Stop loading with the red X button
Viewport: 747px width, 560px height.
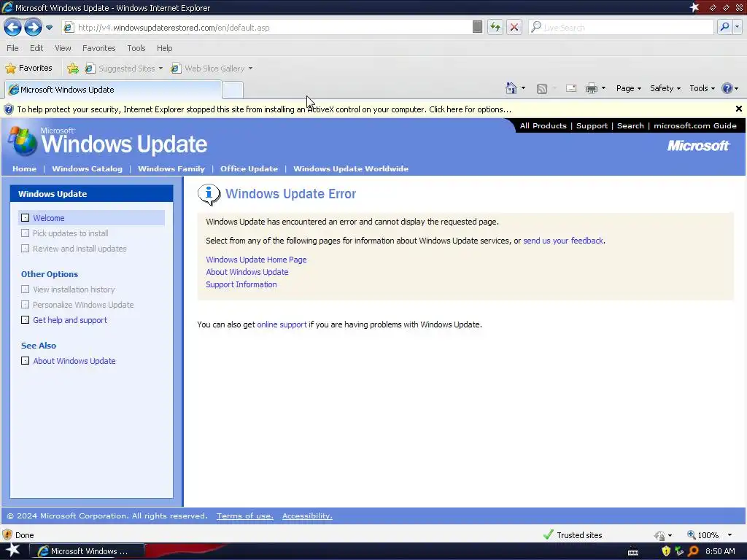[514, 27]
